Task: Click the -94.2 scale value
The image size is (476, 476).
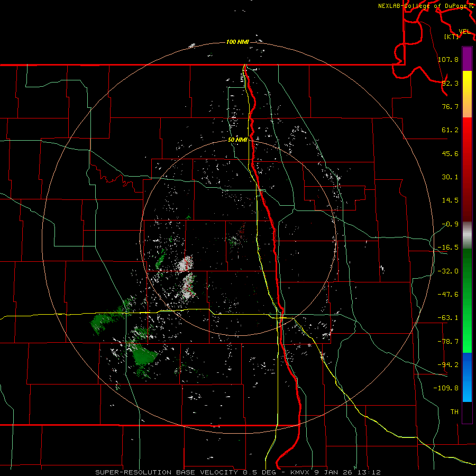Action: 448,364
